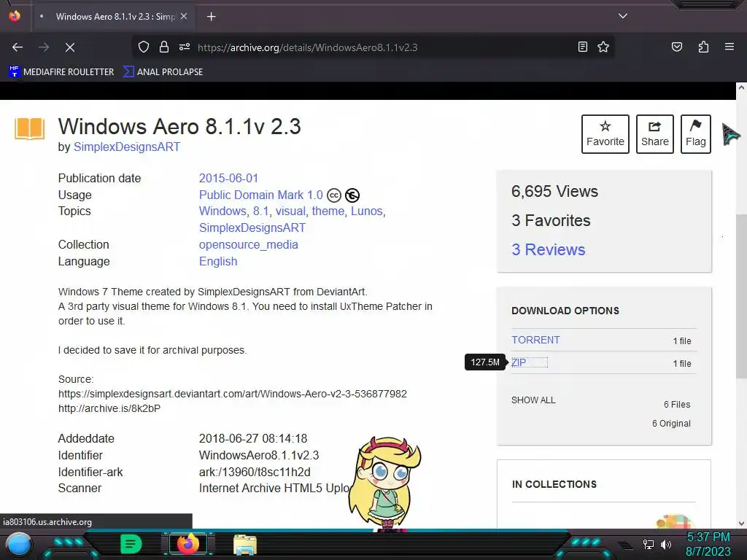Open the extensions puzzle icon
Screen dimensions: 747x560
pyautogui.click(x=703, y=47)
